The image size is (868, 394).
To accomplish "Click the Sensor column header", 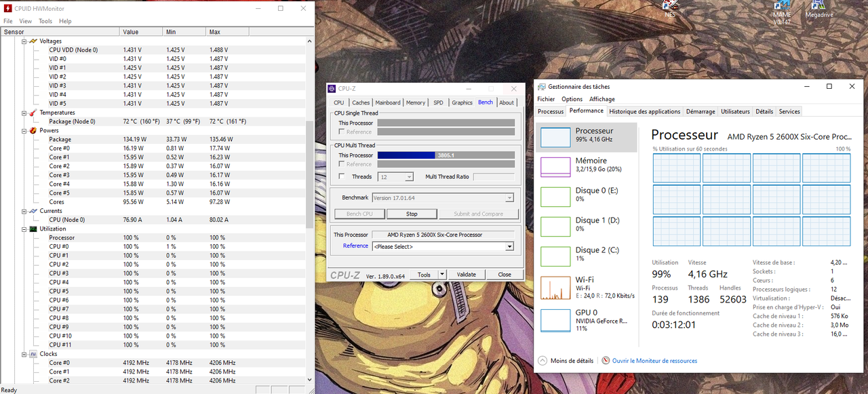I will tap(60, 32).
